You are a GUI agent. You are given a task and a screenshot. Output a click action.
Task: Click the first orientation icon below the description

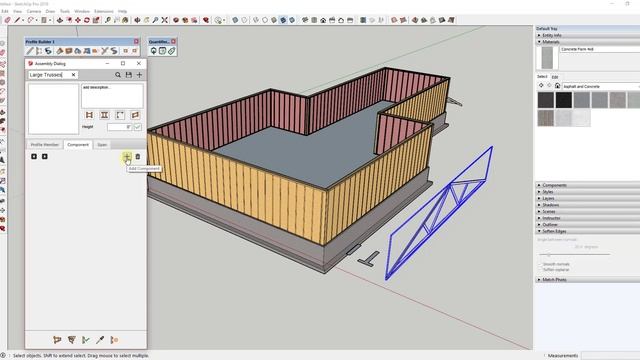89,115
